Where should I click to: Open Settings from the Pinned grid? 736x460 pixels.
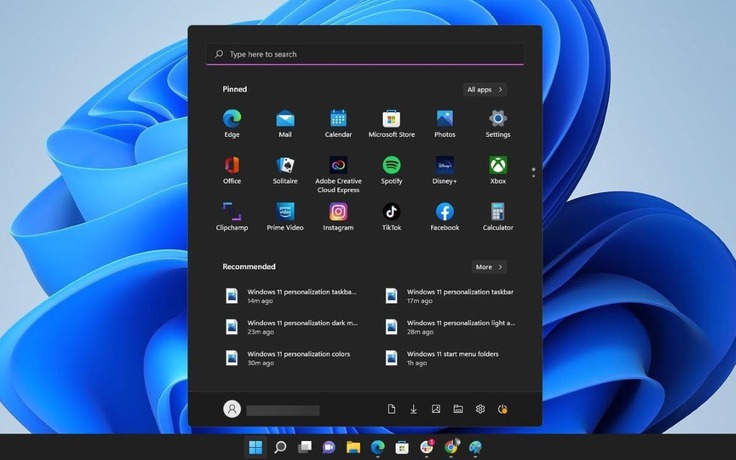point(498,123)
